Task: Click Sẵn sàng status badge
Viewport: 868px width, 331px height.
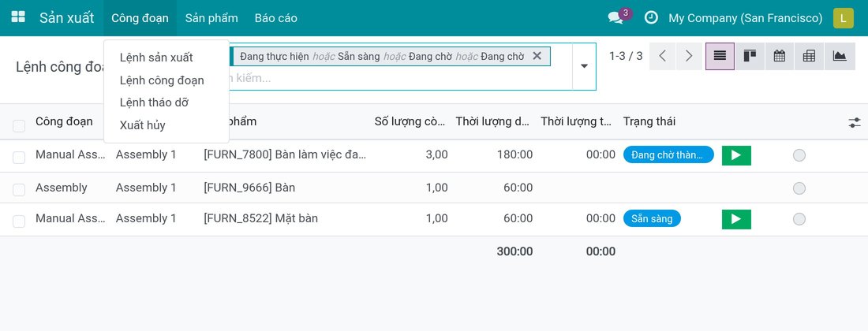Action: 652,219
